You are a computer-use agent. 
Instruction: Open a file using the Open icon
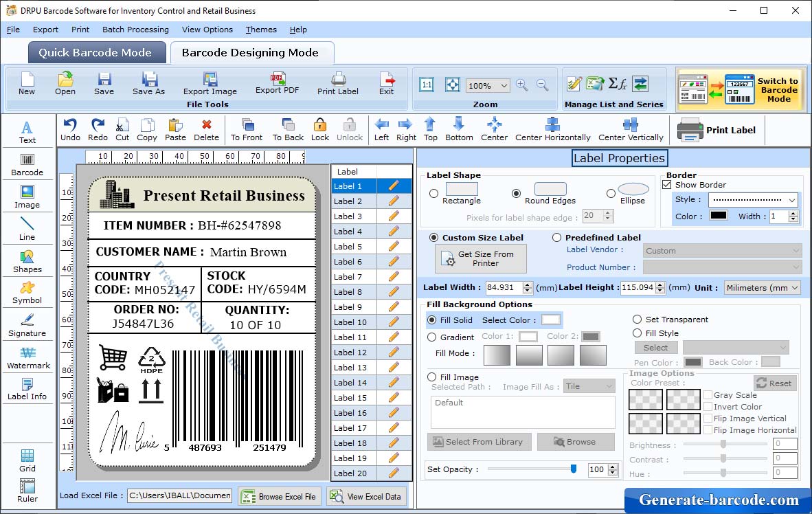(65, 83)
